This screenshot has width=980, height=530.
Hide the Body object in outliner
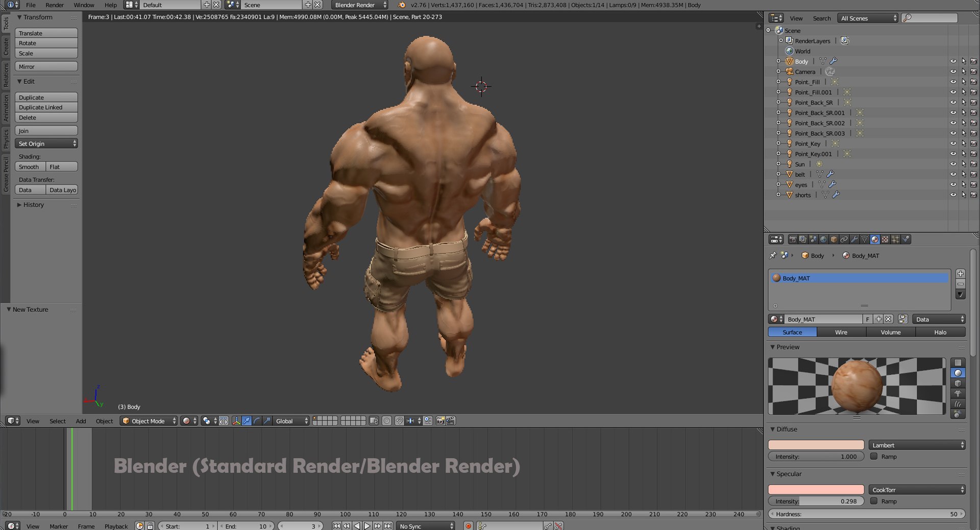953,61
